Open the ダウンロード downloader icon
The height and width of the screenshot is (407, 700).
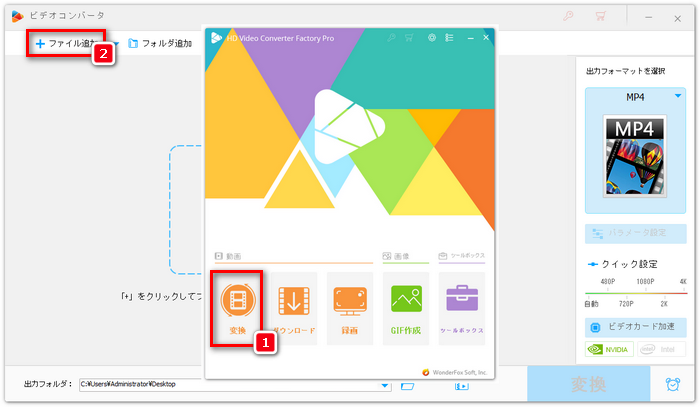click(x=294, y=304)
